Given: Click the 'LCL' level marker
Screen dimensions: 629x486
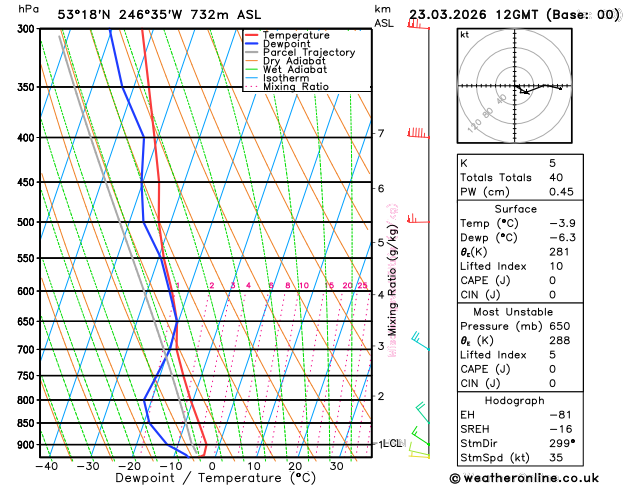Looking at the screenshot, I should pyautogui.click(x=392, y=443).
